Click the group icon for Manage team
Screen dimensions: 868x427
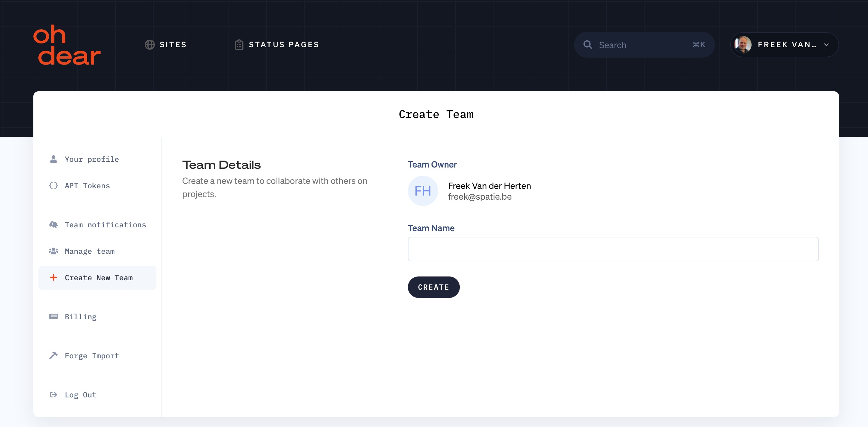coord(53,251)
